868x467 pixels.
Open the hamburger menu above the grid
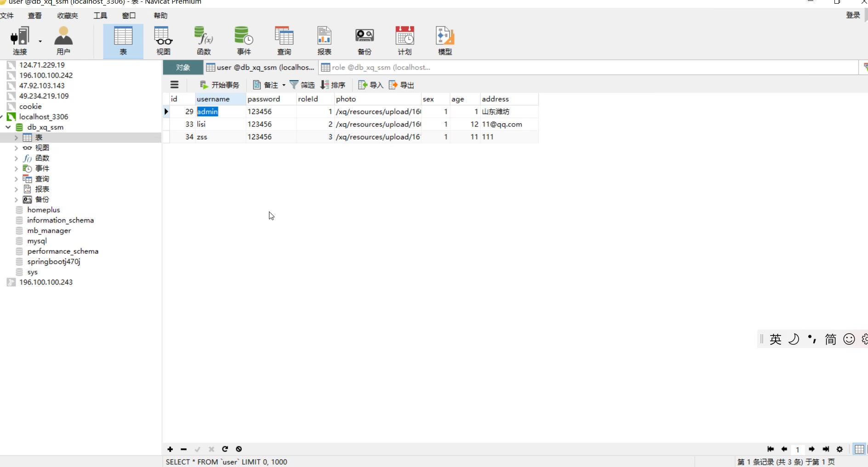(174, 85)
